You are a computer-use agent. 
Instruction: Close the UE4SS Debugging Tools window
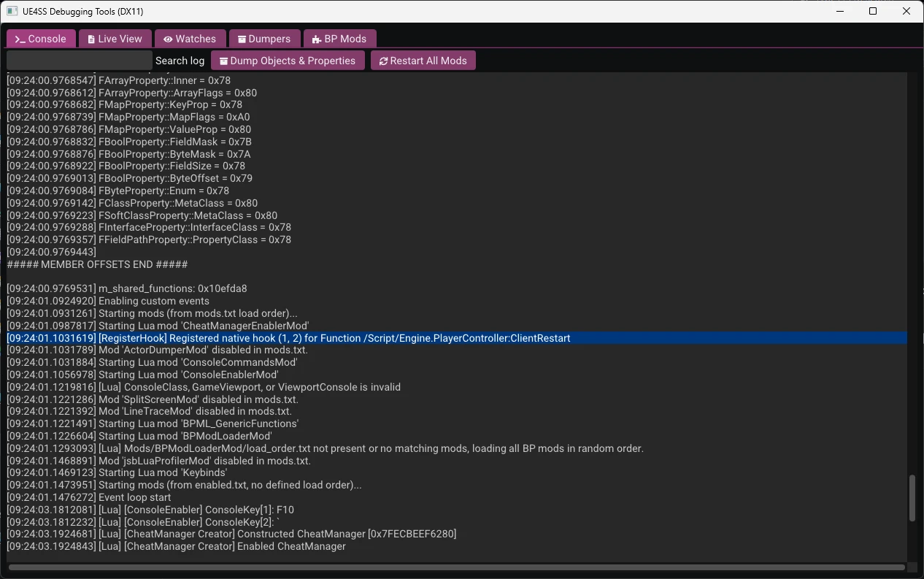click(x=906, y=11)
